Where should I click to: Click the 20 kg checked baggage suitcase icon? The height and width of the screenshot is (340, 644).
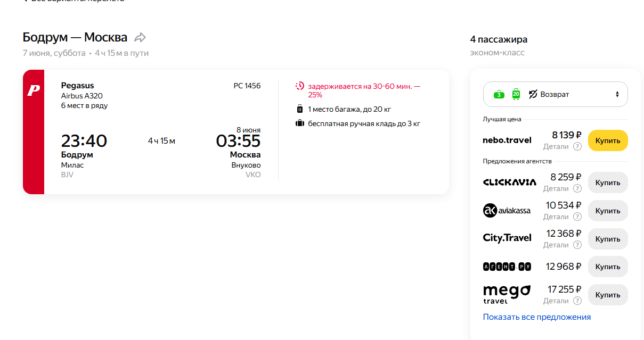299,109
